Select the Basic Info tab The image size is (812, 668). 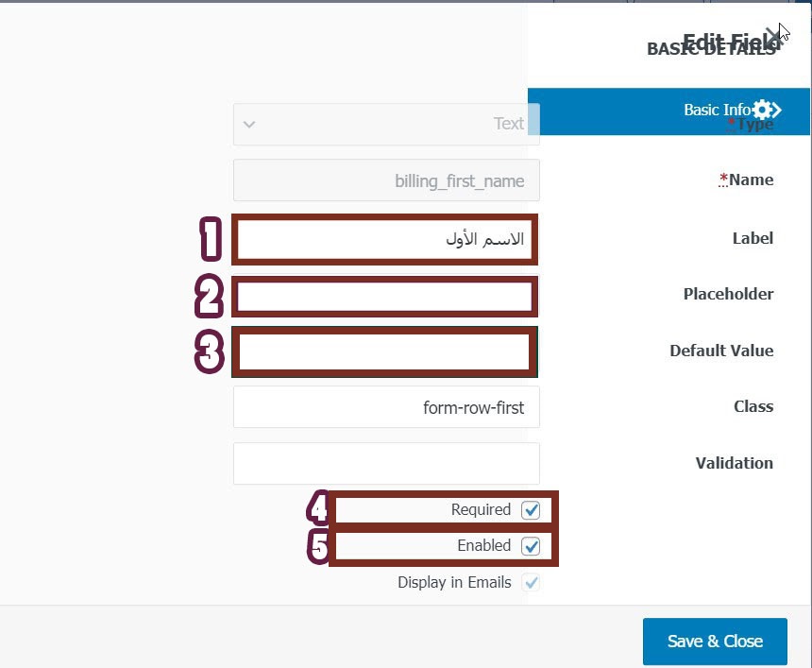tap(668, 111)
